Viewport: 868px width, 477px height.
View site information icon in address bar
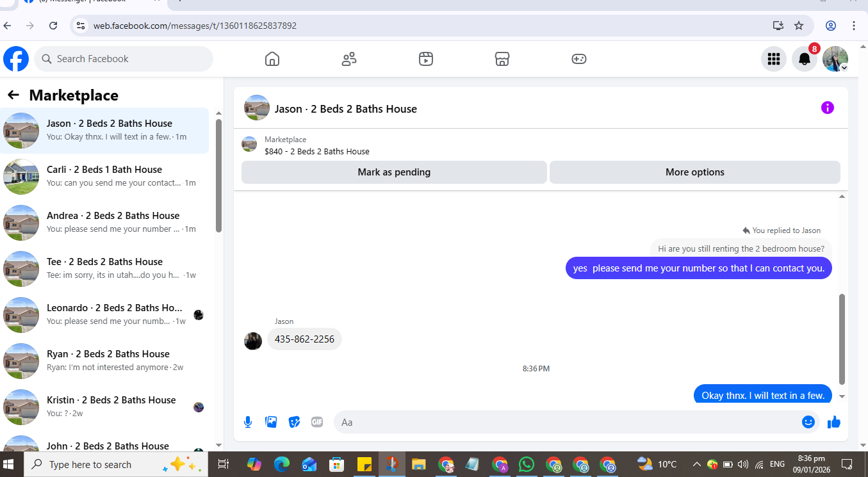pos(80,26)
